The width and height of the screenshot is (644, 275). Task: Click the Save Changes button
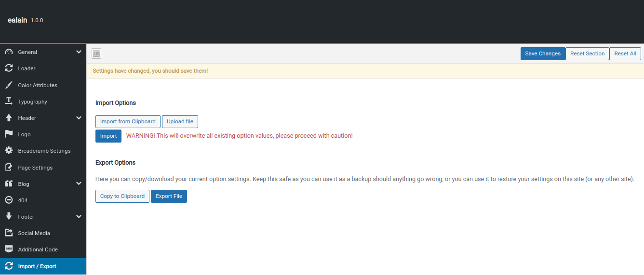543,53
